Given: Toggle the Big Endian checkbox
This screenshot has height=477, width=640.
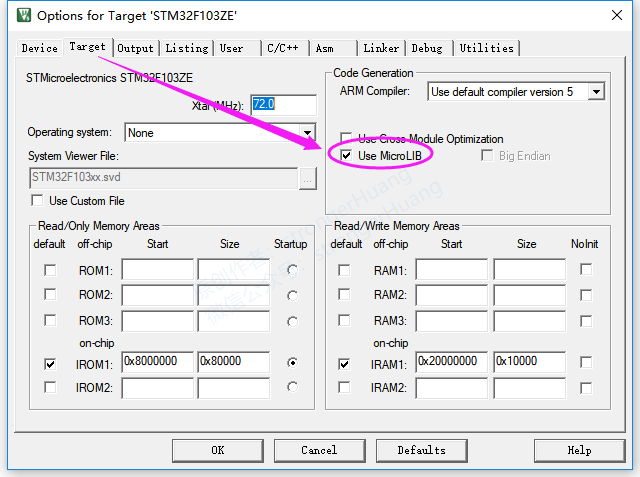Looking at the screenshot, I should click(x=487, y=155).
